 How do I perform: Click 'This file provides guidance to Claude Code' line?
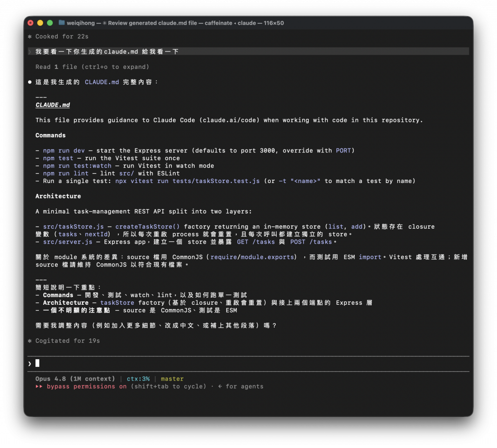tap(229, 120)
